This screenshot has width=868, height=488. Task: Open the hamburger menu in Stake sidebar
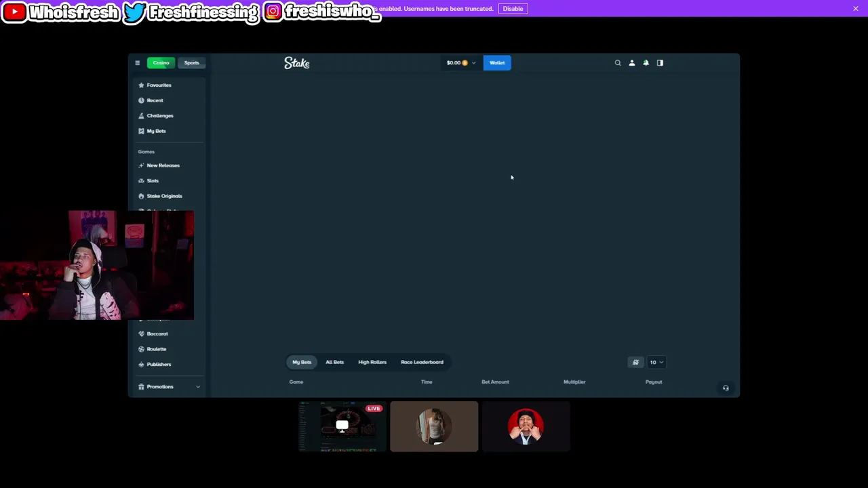point(137,63)
